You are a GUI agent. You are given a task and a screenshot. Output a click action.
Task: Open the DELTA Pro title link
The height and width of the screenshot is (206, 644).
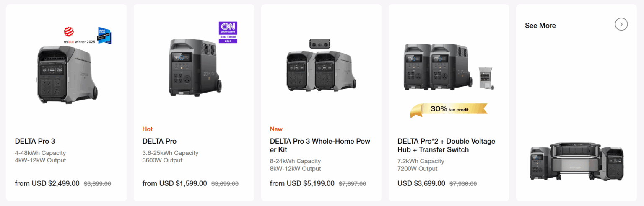click(160, 141)
